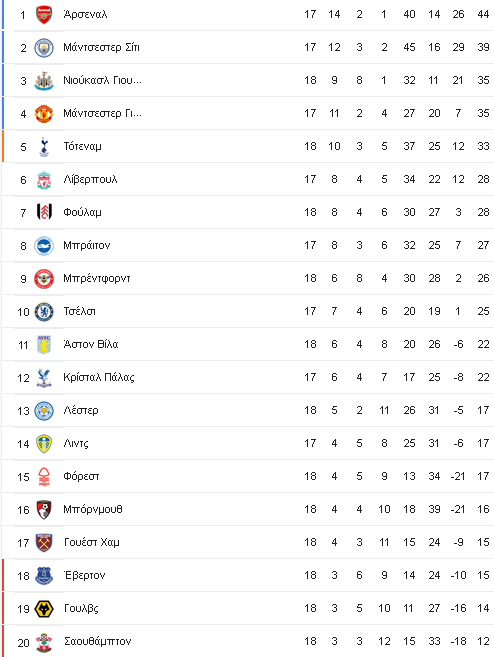
Task: Click Arsenal's 44 points value
Action: (x=483, y=14)
